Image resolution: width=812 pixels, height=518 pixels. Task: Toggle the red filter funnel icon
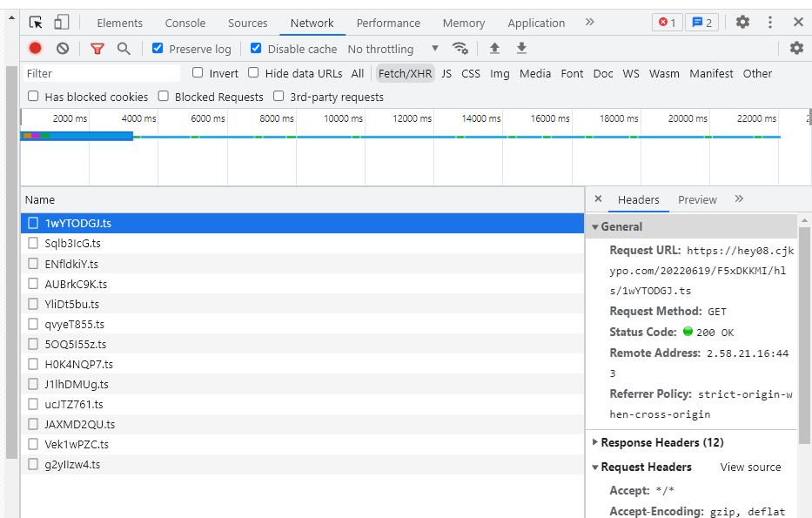(x=97, y=49)
